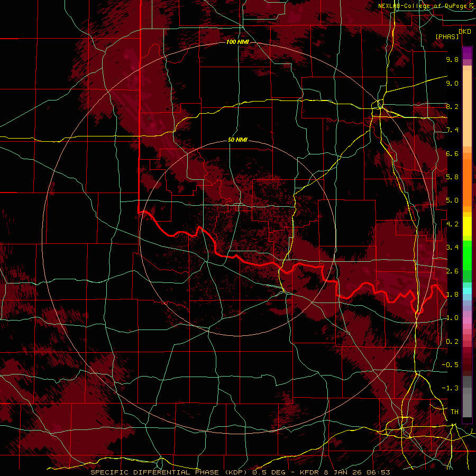Click the 100 NMI range ring label

(x=237, y=42)
